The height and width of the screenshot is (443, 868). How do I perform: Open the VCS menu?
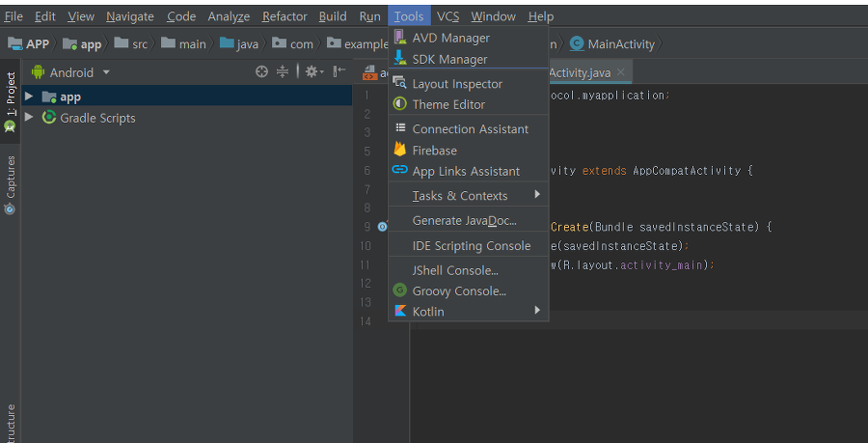(x=448, y=16)
